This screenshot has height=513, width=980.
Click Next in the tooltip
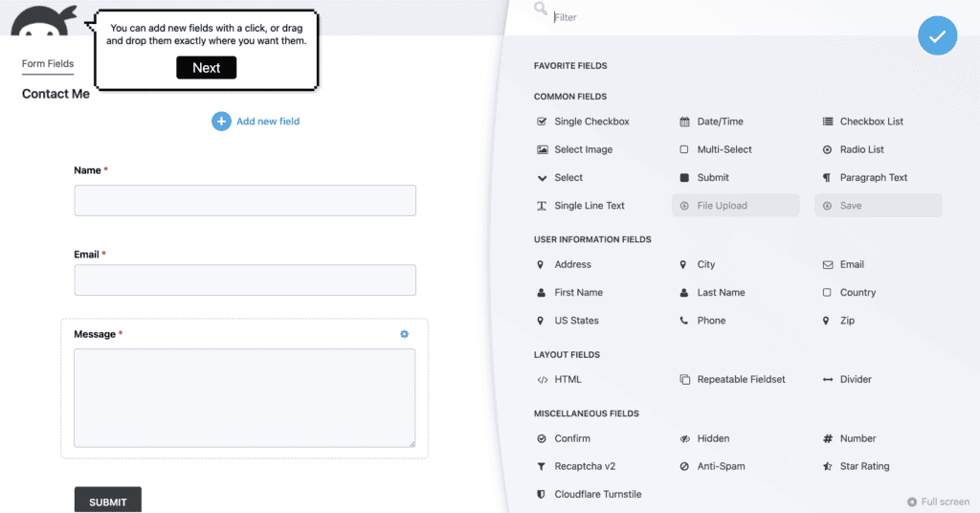pos(207,68)
